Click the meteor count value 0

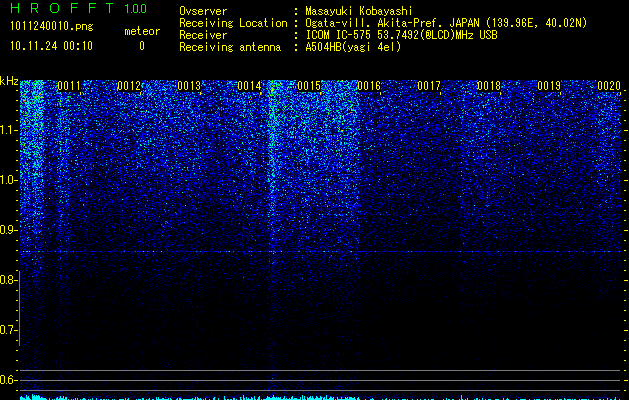(x=142, y=46)
